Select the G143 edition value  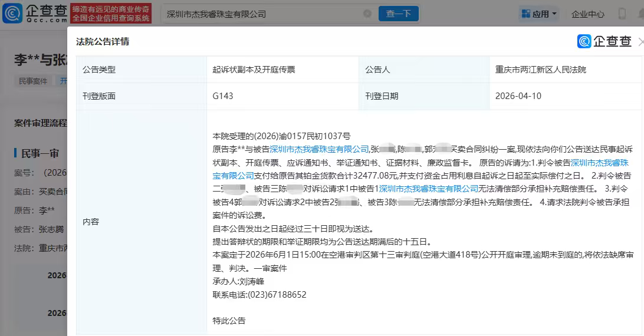[222, 95]
